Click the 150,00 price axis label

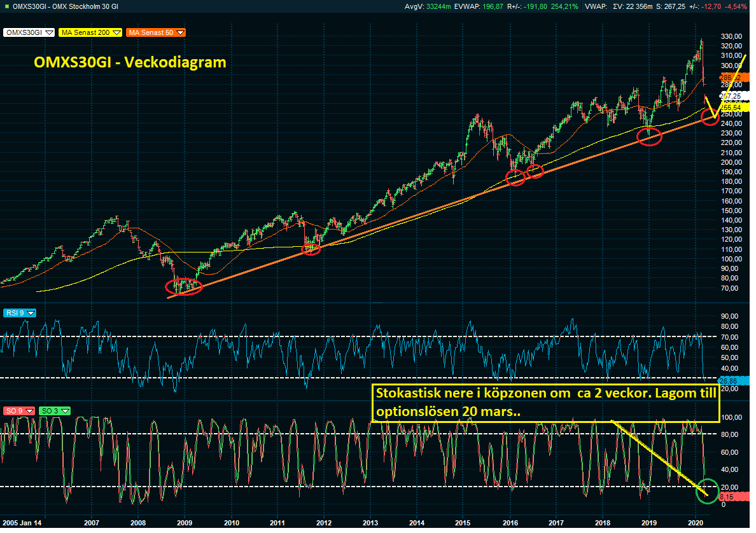731,212
